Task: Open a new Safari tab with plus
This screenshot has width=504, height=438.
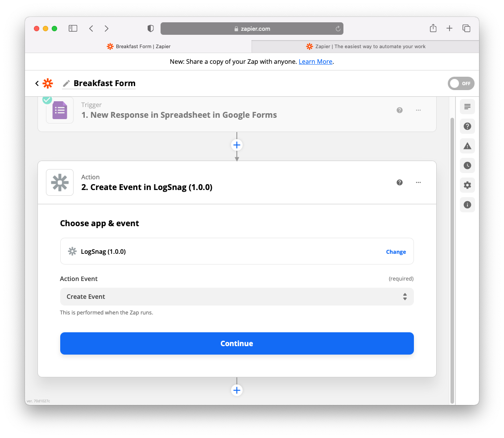Action: tap(449, 28)
